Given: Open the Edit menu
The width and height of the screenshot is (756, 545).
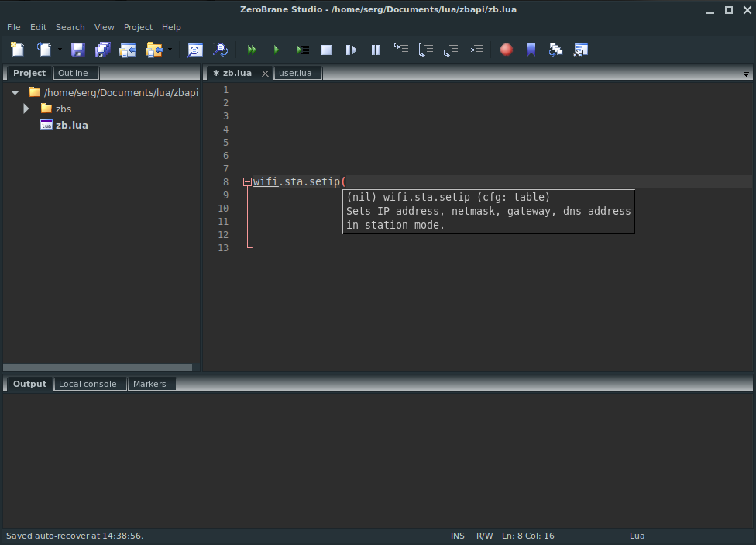Looking at the screenshot, I should click(38, 27).
